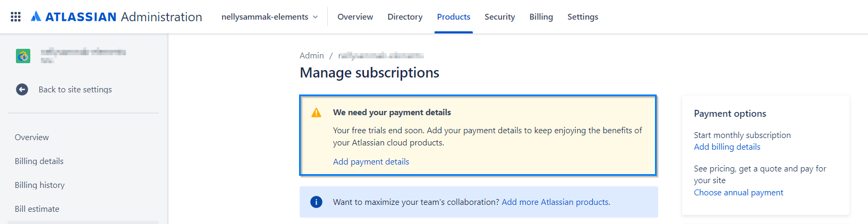The height and width of the screenshot is (224, 868).
Task: Go to the Security tab
Action: (x=499, y=17)
